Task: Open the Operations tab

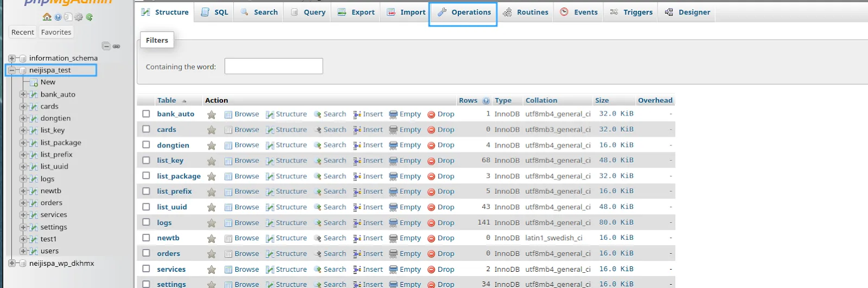Action: (x=463, y=12)
